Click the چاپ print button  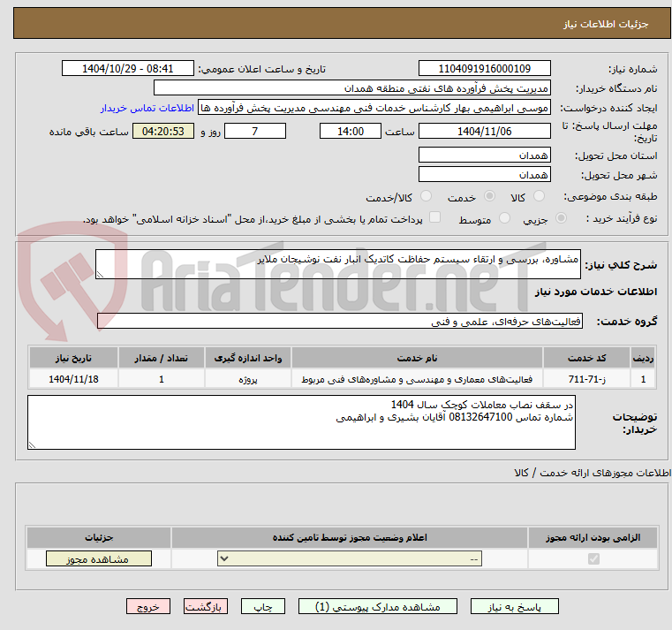[263, 606]
